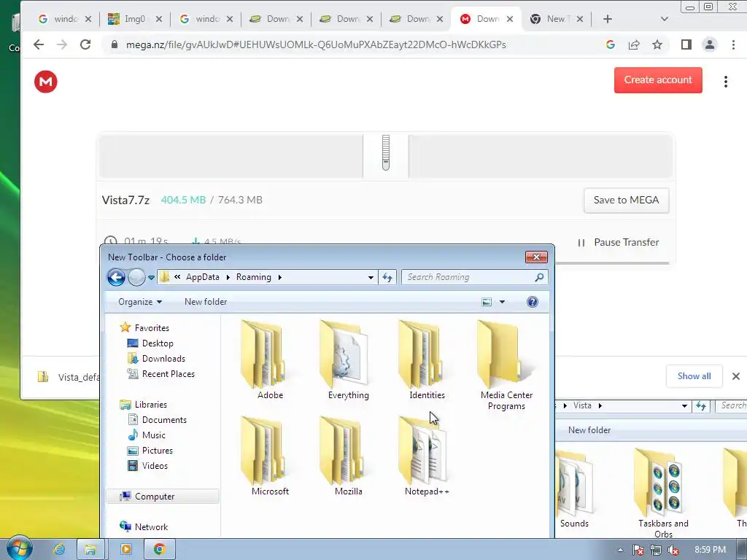The image size is (747, 560).
Task: Select Taskbars and Orbs folder
Action: click(x=663, y=494)
